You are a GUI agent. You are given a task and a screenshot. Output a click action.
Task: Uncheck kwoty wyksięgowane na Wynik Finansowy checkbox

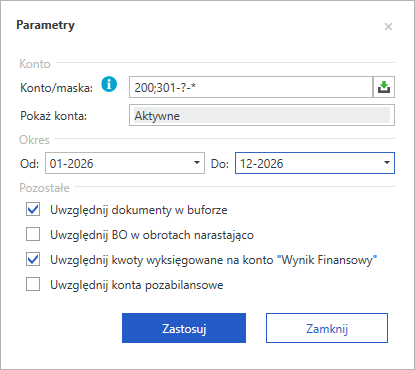[33, 259]
